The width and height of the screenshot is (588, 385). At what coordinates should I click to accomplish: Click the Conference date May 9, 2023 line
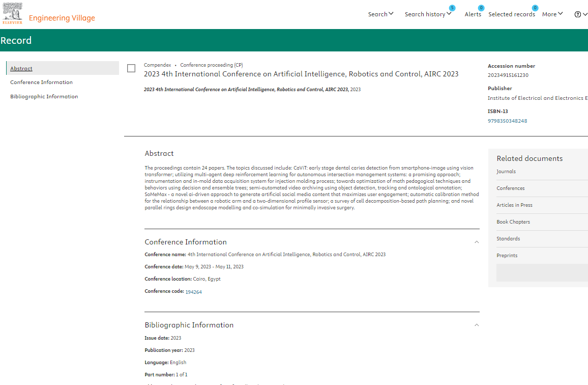coord(194,267)
